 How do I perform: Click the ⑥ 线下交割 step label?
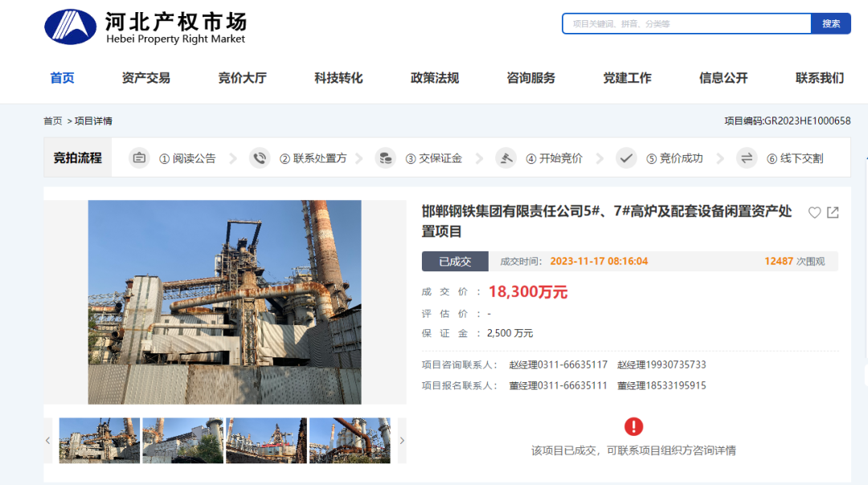pyautogui.click(x=795, y=159)
